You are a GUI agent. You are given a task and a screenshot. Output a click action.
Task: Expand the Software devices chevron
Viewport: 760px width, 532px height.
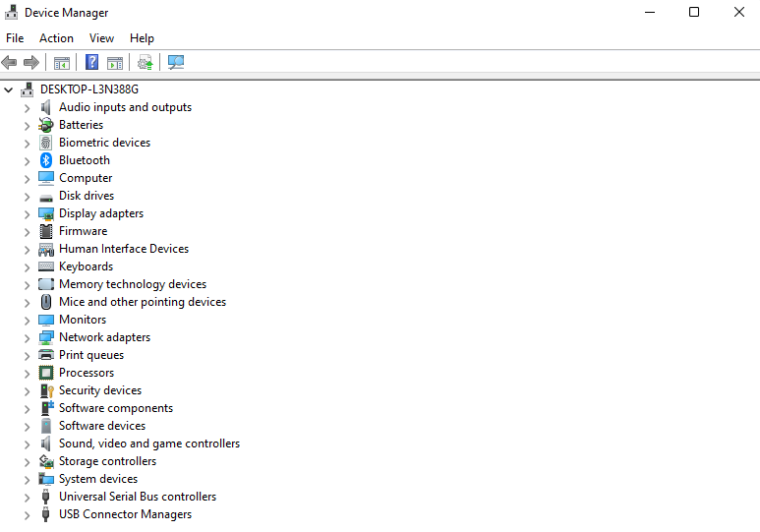click(28, 427)
